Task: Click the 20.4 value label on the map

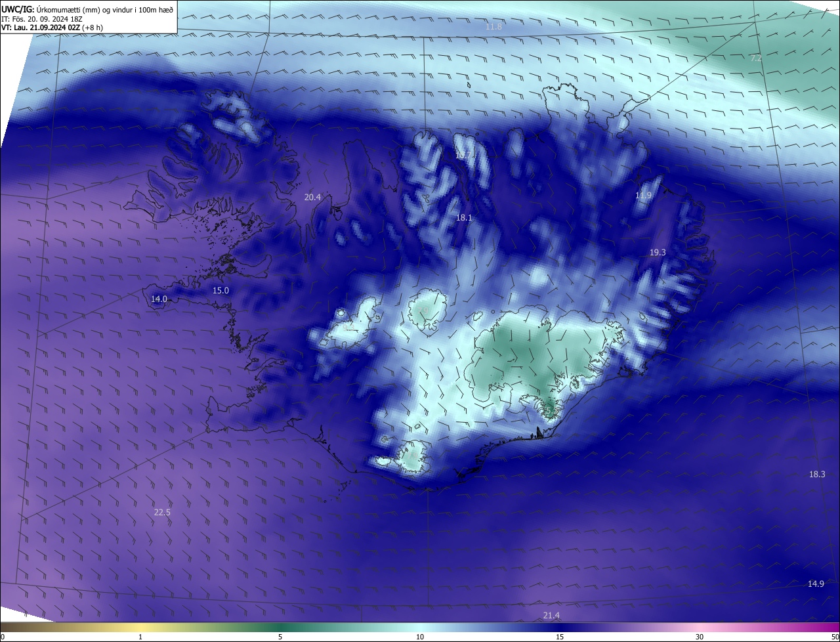Action: [x=312, y=197]
